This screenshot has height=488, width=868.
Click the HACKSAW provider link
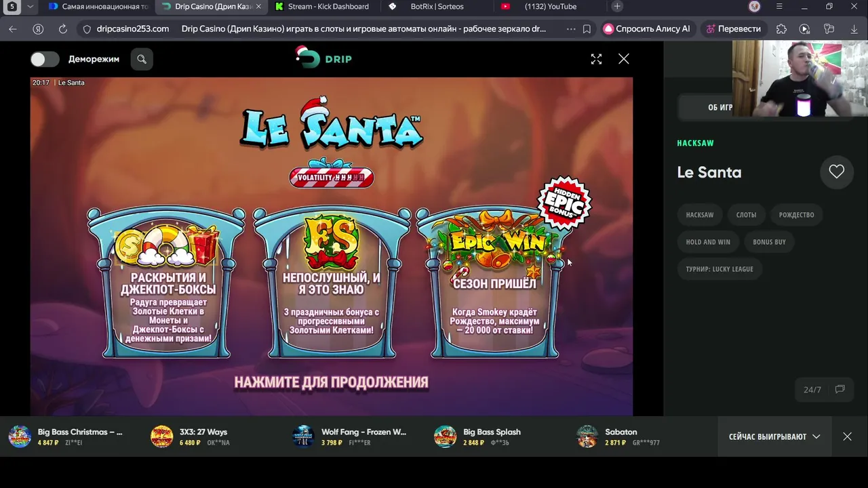(695, 143)
